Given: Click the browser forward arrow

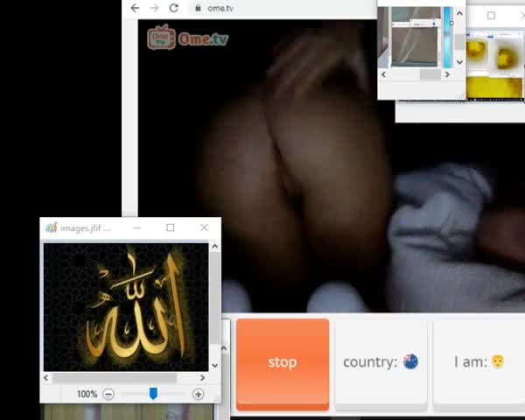Looking at the screenshot, I should coord(154,8).
